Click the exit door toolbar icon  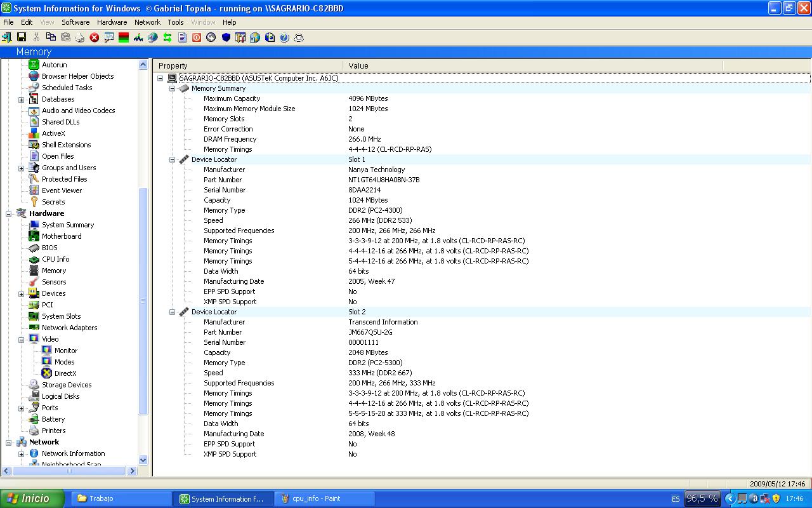point(7,37)
